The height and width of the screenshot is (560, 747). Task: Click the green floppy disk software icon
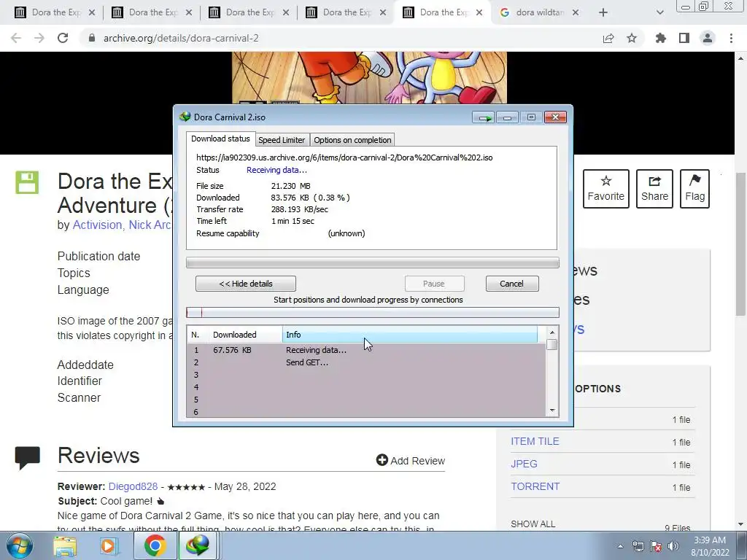click(27, 182)
